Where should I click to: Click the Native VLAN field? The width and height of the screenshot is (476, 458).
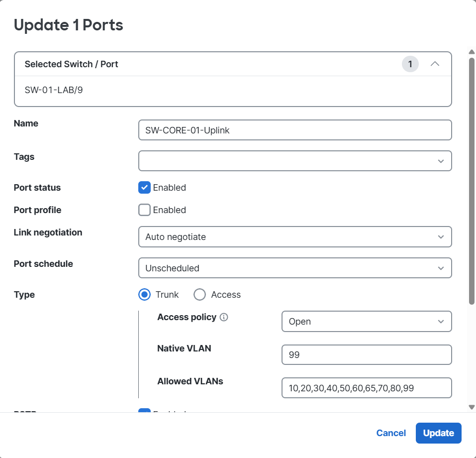tap(366, 355)
